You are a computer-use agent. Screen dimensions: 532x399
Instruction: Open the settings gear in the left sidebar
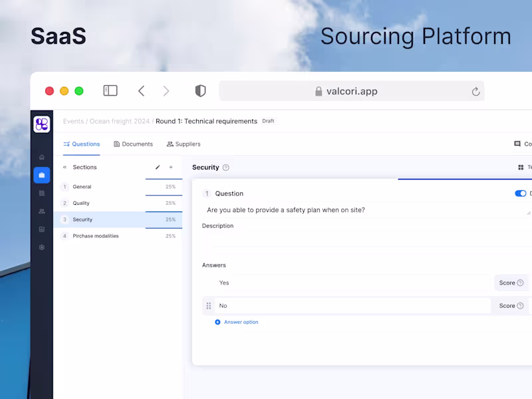[42, 247]
